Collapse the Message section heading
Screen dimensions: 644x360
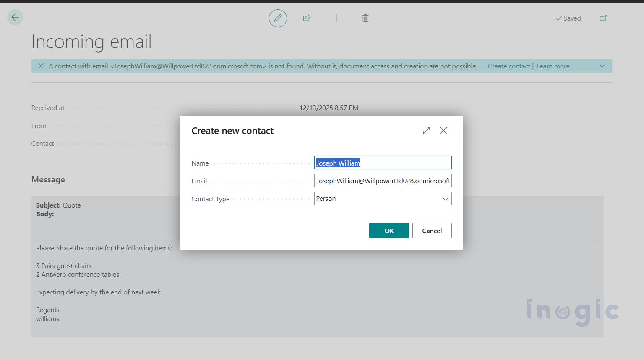pos(48,180)
